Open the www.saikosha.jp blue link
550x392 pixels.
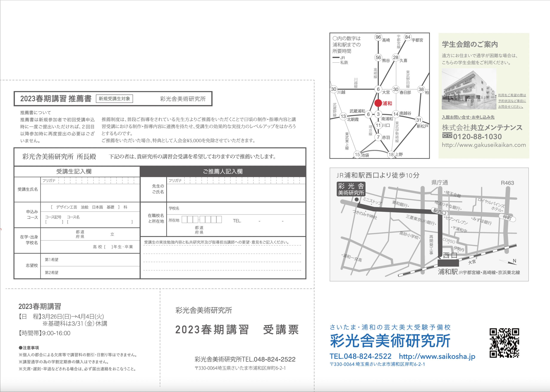pyautogui.click(x=437, y=356)
